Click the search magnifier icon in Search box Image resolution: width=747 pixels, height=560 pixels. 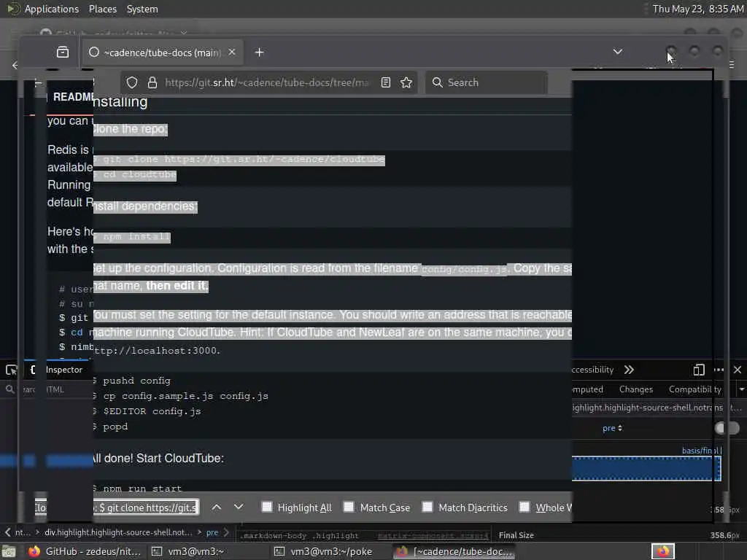(x=437, y=82)
